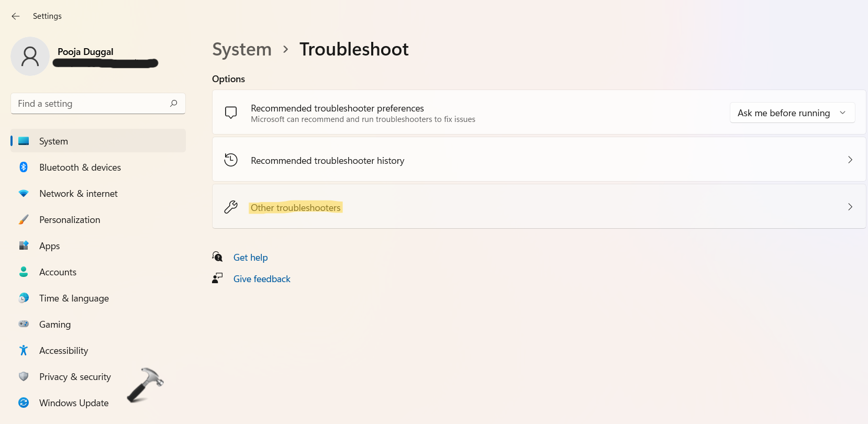The image size is (868, 424).
Task: Click the back arrow in Settings
Action: (16, 16)
